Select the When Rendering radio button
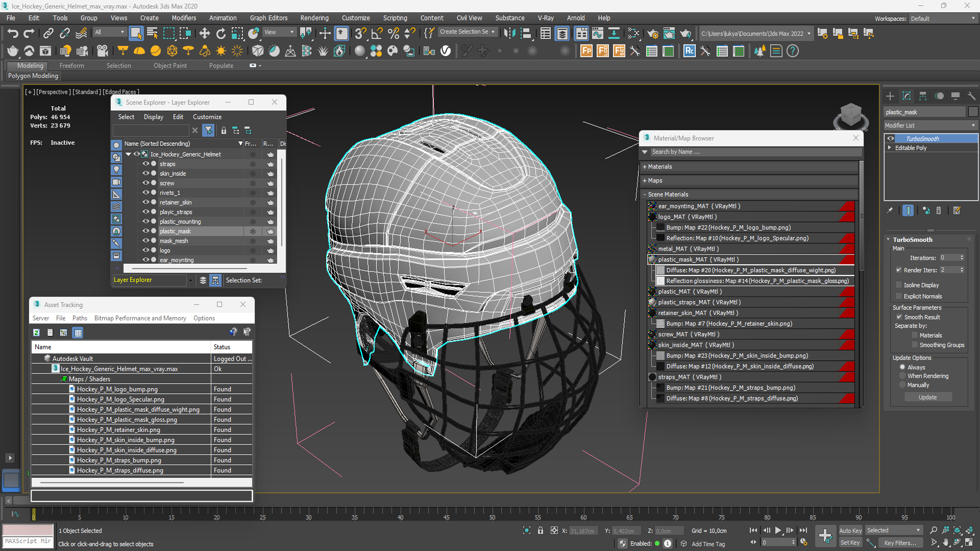Viewport: 980px width, 551px height. pyautogui.click(x=902, y=376)
